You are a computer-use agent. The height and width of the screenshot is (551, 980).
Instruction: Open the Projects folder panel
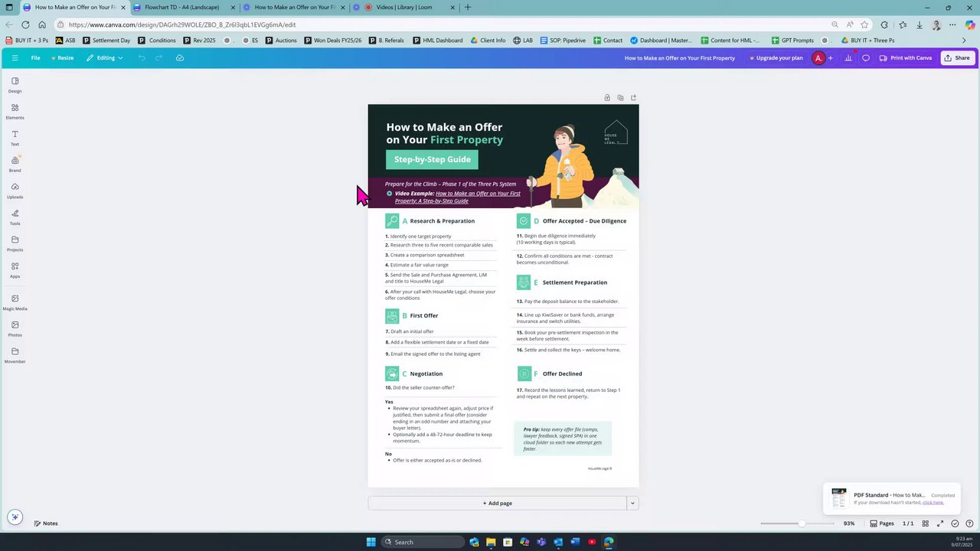pos(15,244)
